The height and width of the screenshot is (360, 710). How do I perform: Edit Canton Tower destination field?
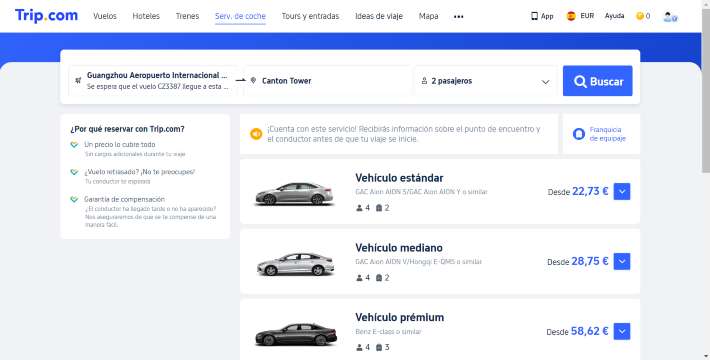point(328,81)
